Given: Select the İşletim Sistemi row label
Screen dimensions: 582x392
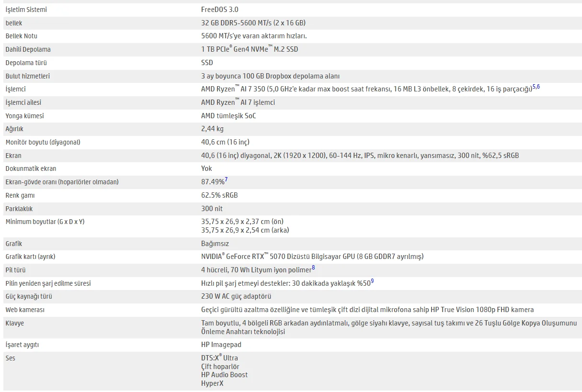Looking at the screenshot, I should (x=26, y=10).
